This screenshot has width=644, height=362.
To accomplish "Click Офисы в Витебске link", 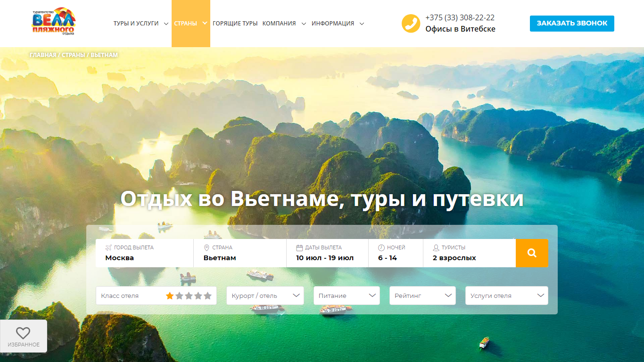I will pyautogui.click(x=460, y=29).
